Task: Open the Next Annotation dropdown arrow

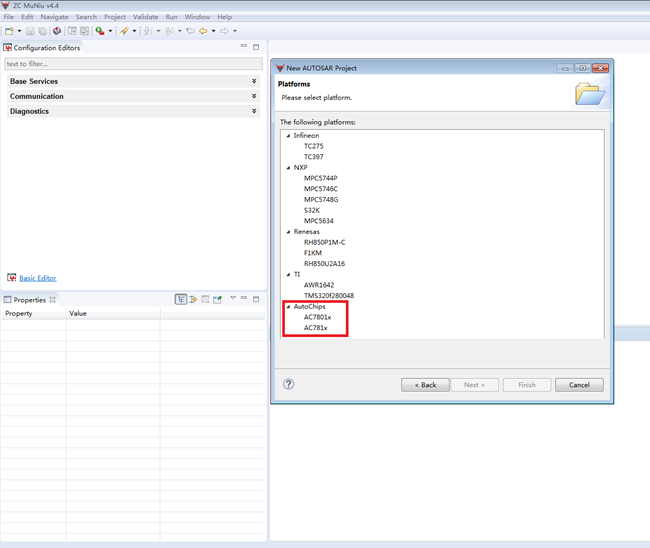Action: coord(158,31)
